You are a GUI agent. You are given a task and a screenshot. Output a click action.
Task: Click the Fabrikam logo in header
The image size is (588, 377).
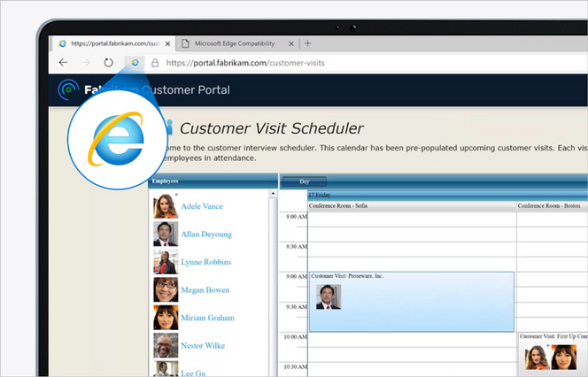pos(68,89)
